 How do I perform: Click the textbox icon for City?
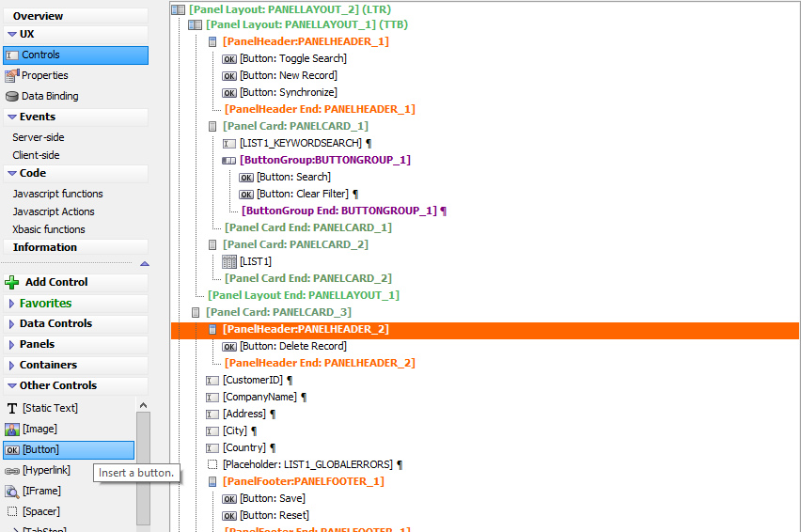coord(212,431)
